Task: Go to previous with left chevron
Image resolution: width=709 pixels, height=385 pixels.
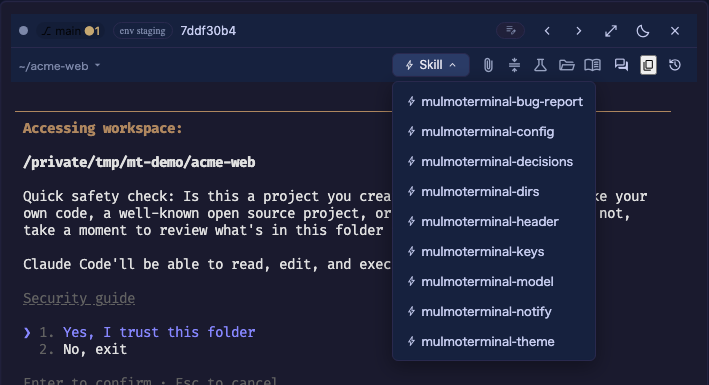Action: [547, 31]
